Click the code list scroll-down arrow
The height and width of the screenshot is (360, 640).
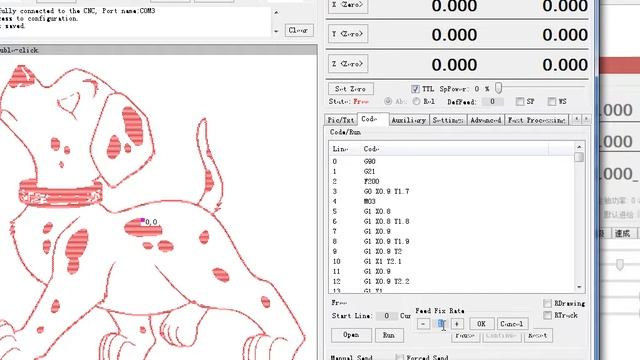(579, 287)
